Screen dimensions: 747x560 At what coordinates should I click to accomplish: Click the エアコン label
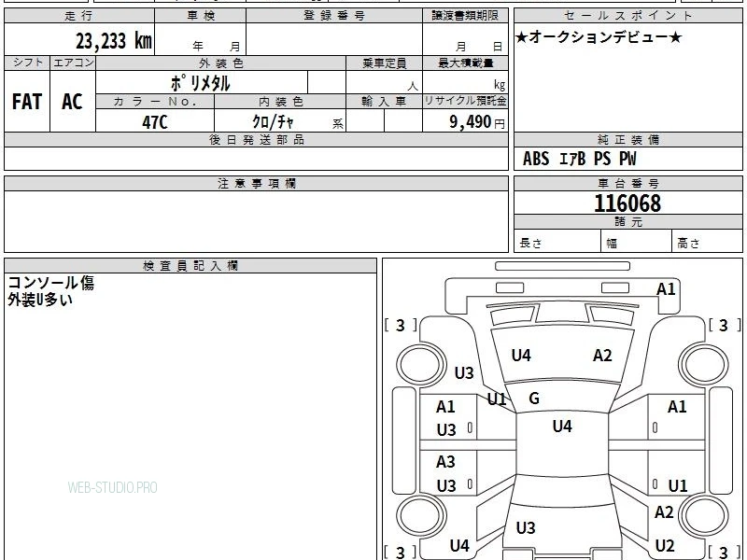(73, 63)
